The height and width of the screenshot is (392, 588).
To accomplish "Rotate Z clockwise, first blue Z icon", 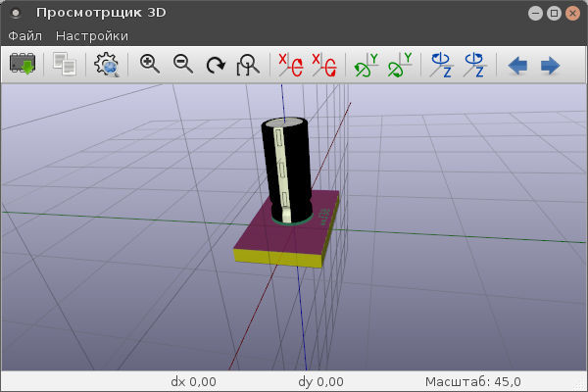I will (x=441, y=65).
